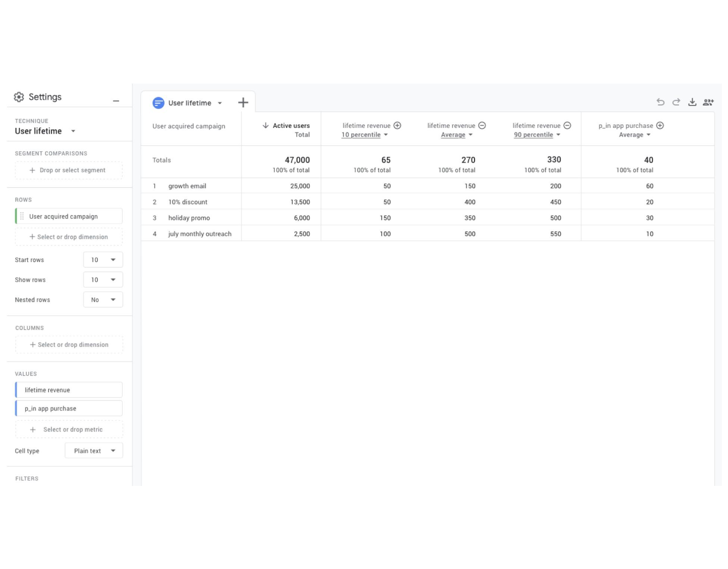This screenshot has width=728, height=569.
Task: Click the undo arrow icon
Action: (x=660, y=102)
